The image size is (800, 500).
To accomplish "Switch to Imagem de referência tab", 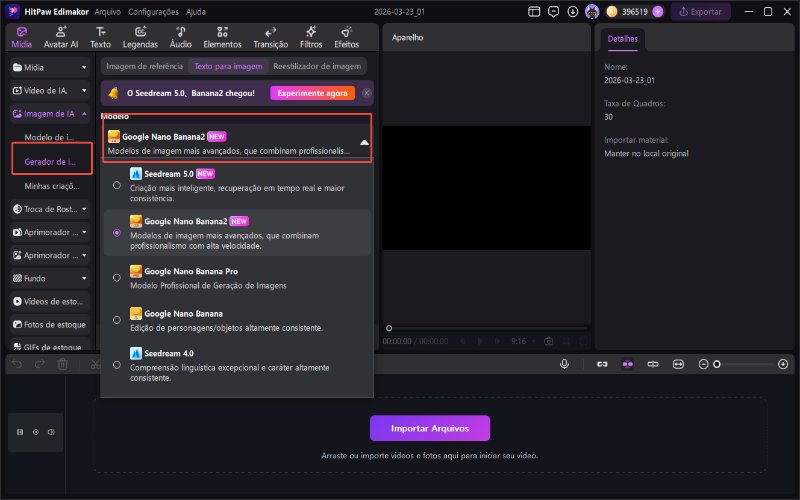I will 145,66.
